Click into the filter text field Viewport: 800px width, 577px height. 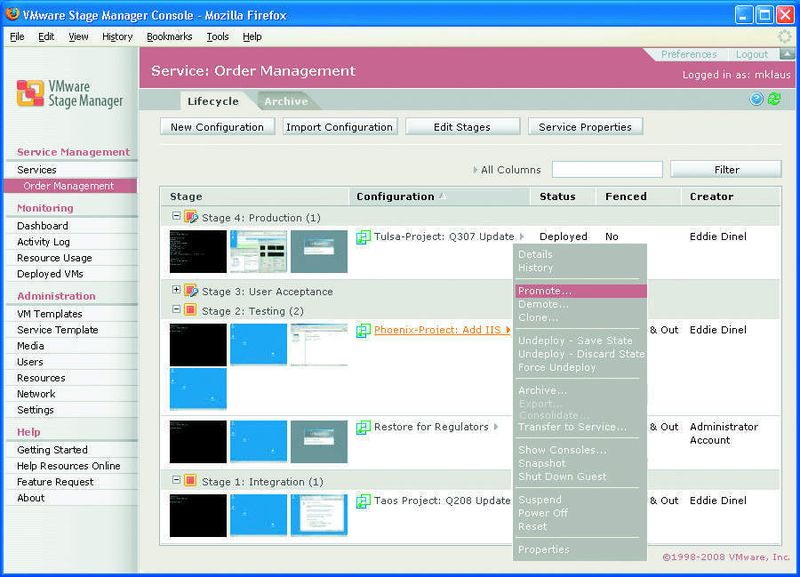click(x=607, y=169)
